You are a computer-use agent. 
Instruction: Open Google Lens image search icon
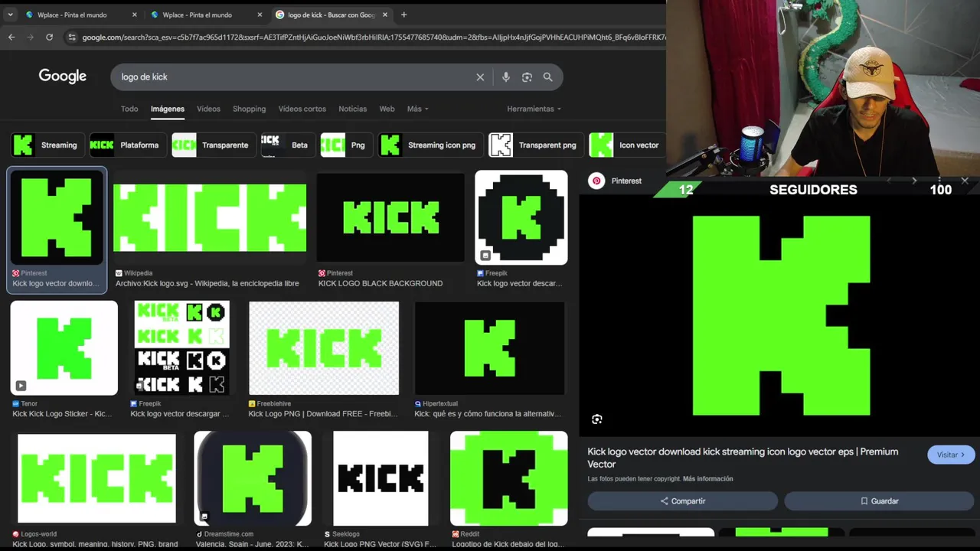point(527,77)
